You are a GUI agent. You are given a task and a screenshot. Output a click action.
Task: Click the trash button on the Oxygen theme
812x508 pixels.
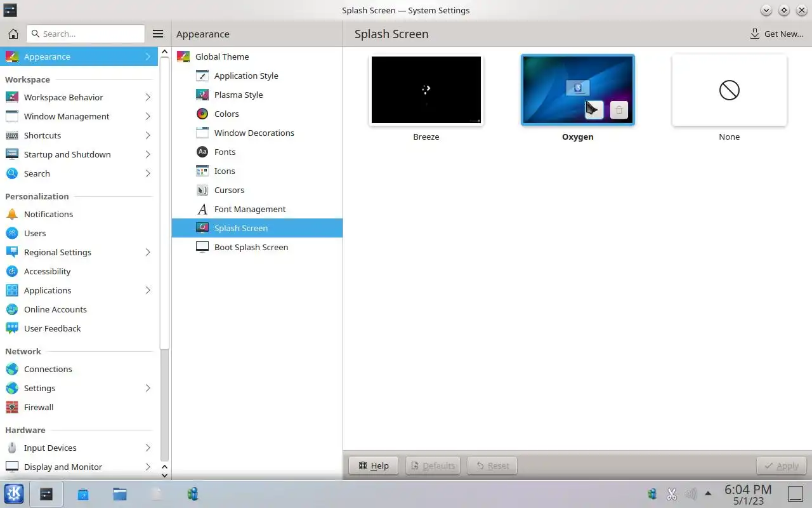[x=619, y=110]
